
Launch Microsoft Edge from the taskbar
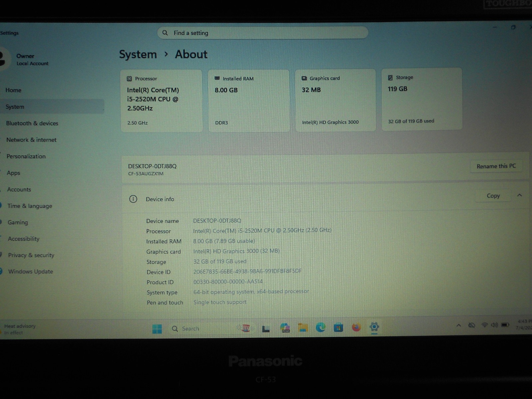[321, 328]
